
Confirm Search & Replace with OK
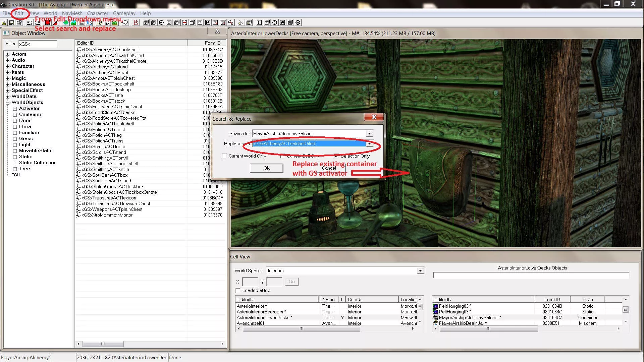(x=266, y=168)
